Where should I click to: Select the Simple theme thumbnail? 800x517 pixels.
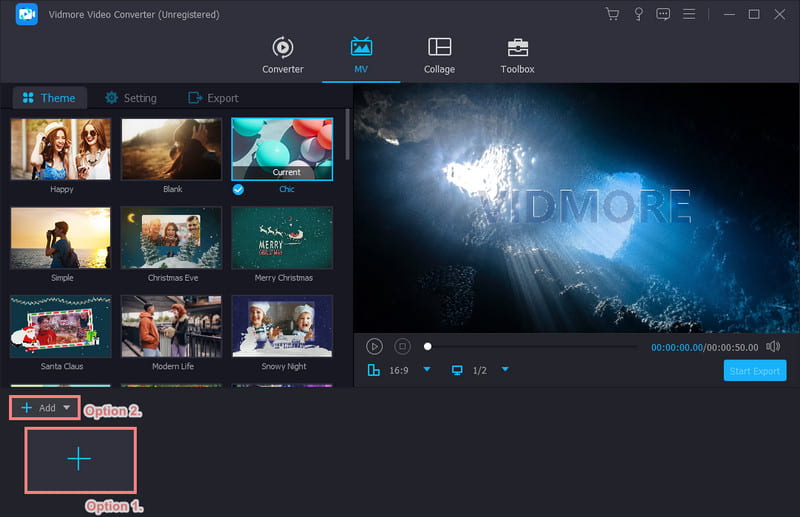point(61,238)
